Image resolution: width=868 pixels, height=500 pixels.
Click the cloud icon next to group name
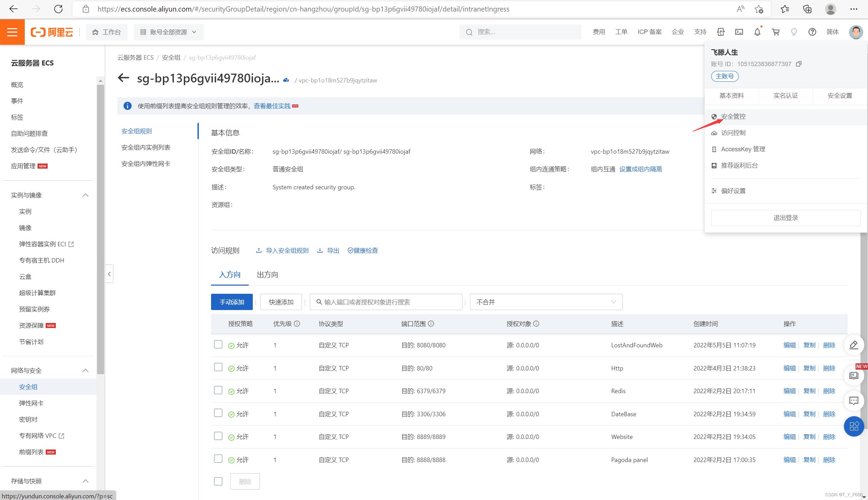(x=286, y=80)
